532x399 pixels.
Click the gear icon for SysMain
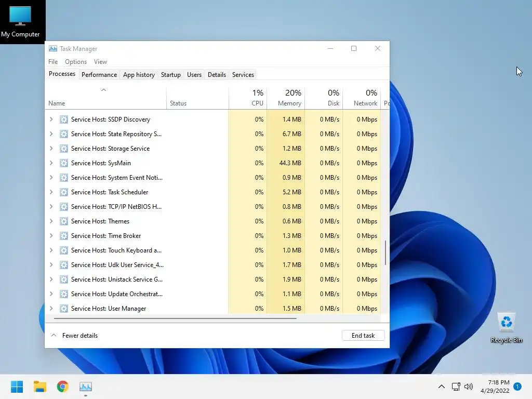[x=64, y=163]
